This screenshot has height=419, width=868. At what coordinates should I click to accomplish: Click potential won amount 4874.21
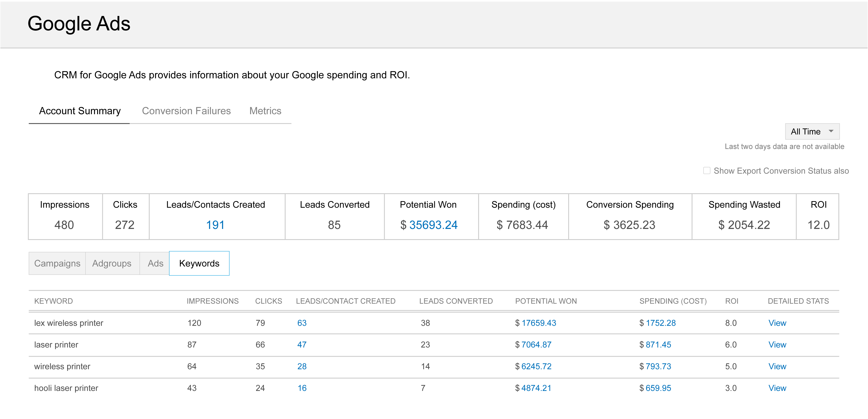[x=536, y=388]
